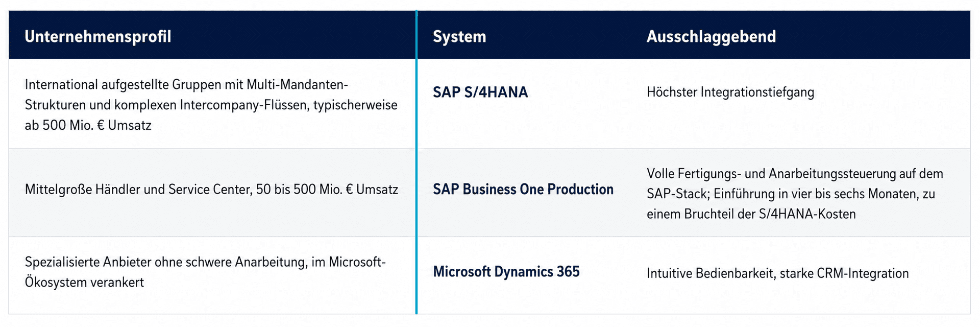Click the 'ab 500 Mio. € Umsatz' text

pos(88,125)
